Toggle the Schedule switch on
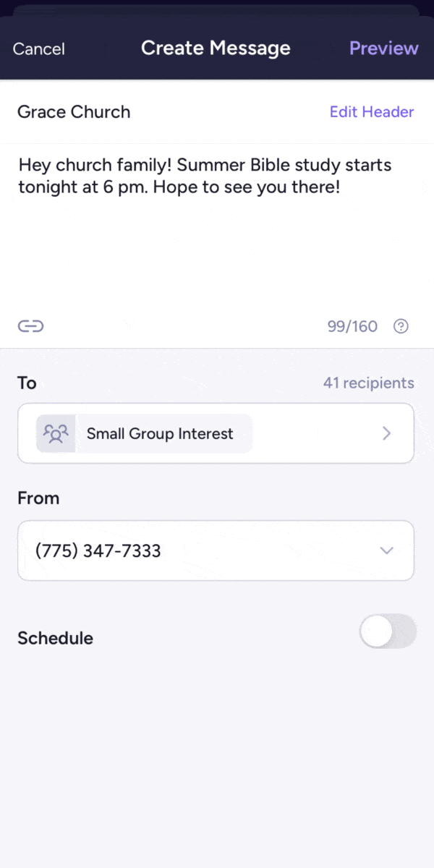 pyautogui.click(x=388, y=631)
